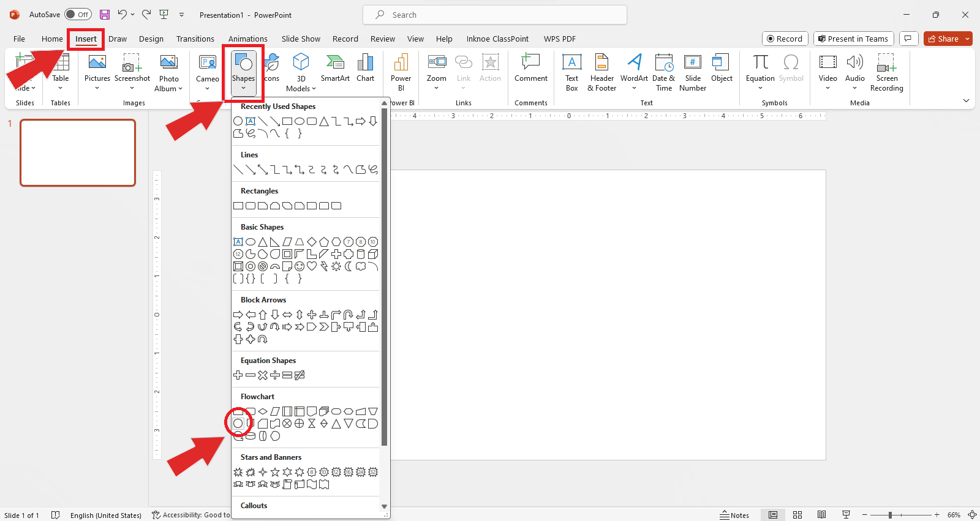Switch to the Transitions tab
Screen dimensions: 980x521
[195, 39]
